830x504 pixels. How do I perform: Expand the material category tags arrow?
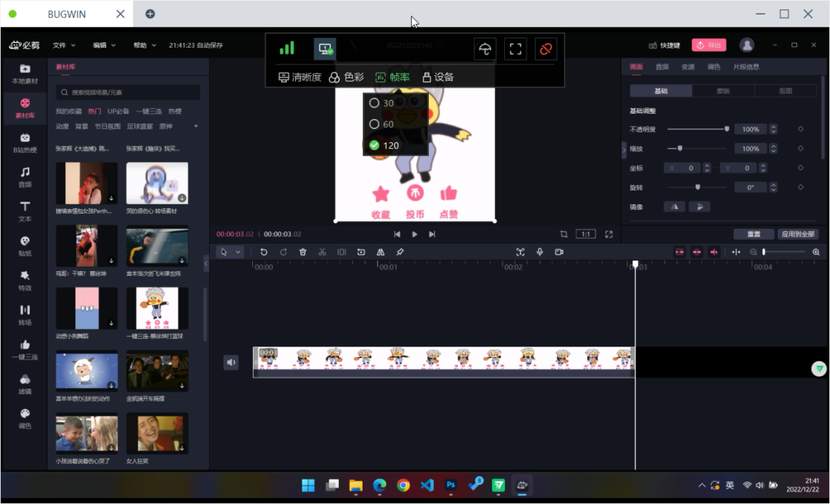pos(196,126)
